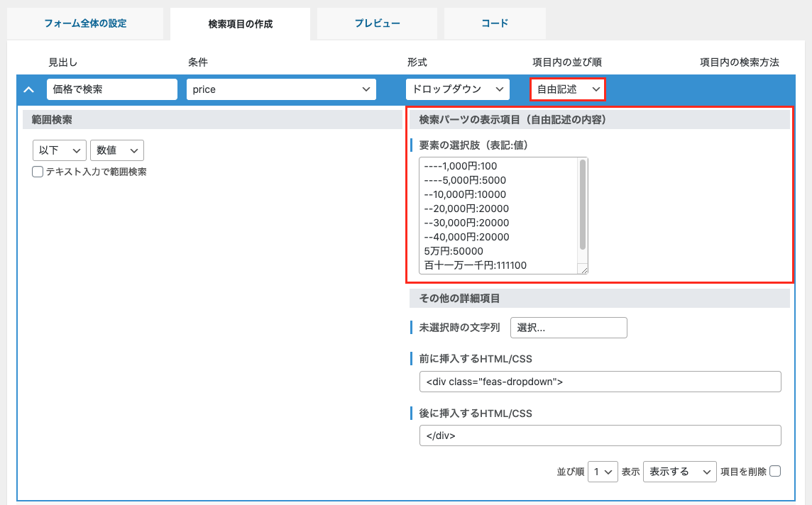The height and width of the screenshot is (505, 812).
Task: Click the textarea vertical scrollbar
Action: tap(583, 204)
